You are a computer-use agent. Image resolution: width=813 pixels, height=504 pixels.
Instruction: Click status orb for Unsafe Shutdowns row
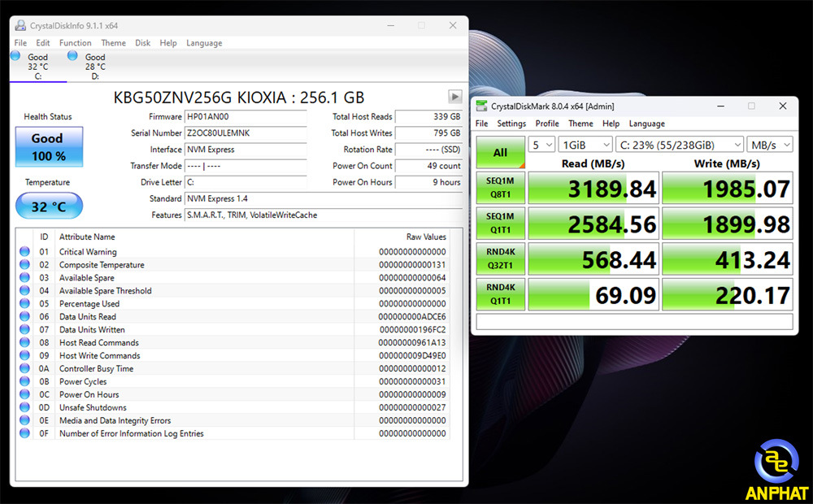tap(24, 407)
